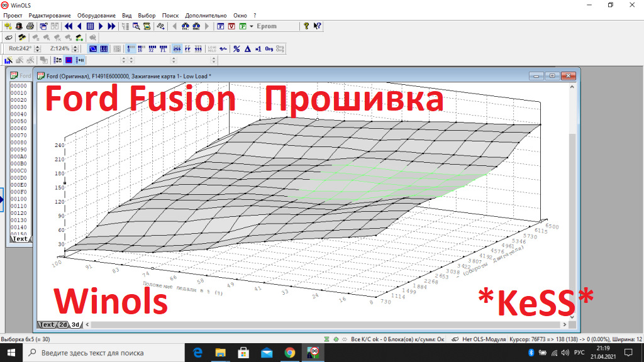Toggle 32-bit data width mode
644x362 pixels.
click(x=152, y=49)
